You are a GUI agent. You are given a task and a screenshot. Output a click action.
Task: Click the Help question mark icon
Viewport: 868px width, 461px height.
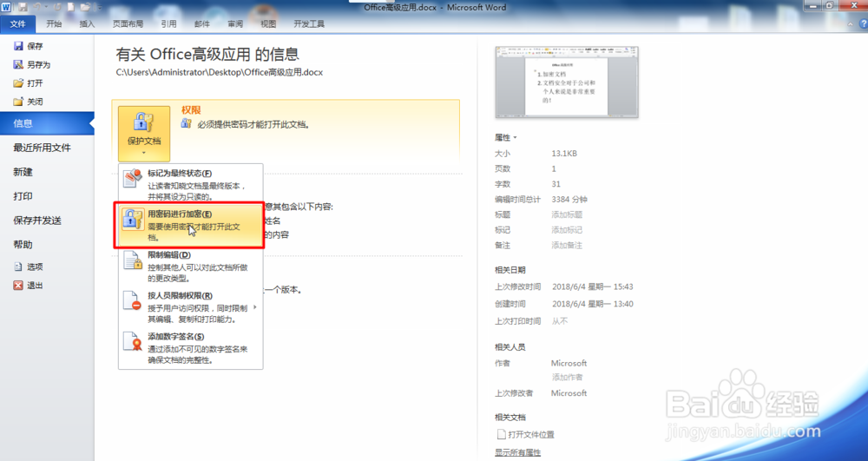tap(863, 23)
